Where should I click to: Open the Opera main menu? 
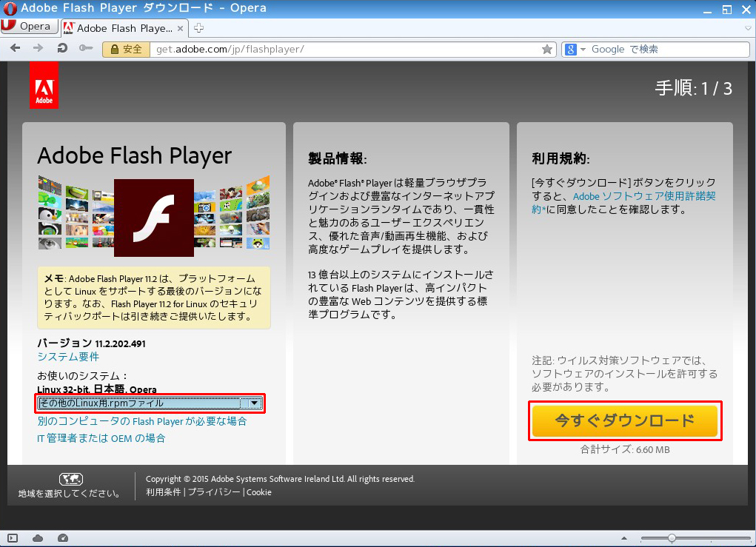[28, 27]
